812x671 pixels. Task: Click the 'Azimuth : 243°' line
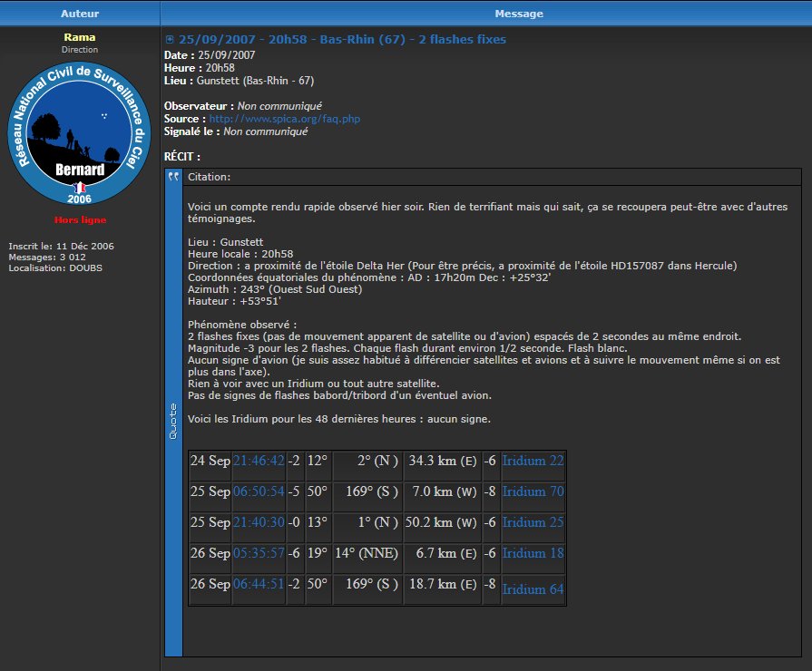pyautogui.click(x=275, y=289)
